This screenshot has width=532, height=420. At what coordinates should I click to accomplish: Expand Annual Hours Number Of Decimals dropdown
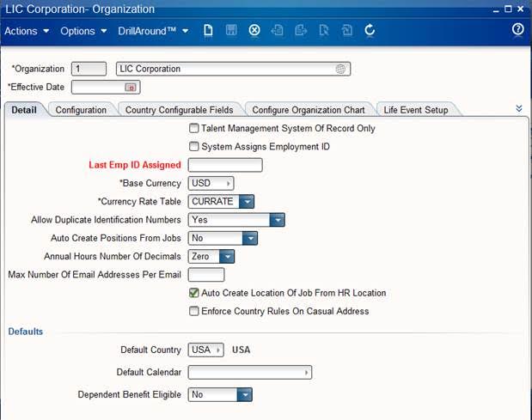coord(227,256)
